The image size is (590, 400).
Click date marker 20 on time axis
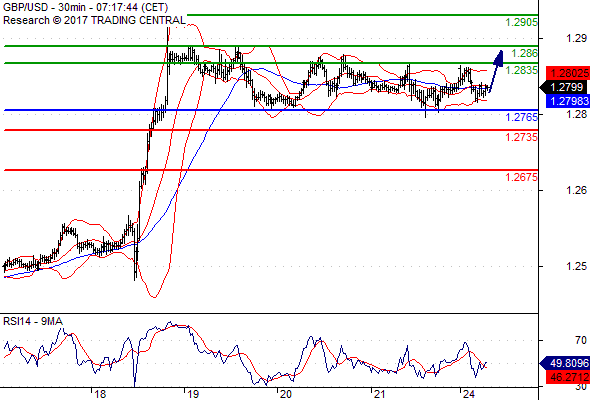pyautogui.click(x=285, y=394)
